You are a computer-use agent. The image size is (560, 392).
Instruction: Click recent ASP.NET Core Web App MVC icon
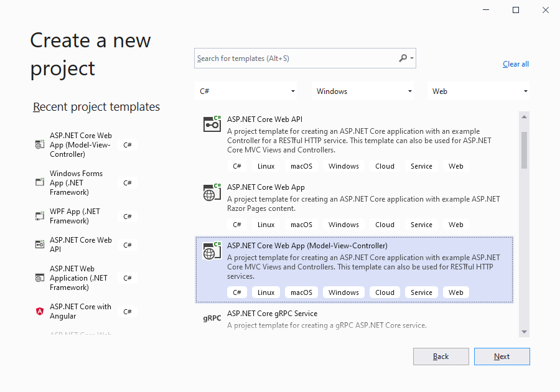[40, 144]
